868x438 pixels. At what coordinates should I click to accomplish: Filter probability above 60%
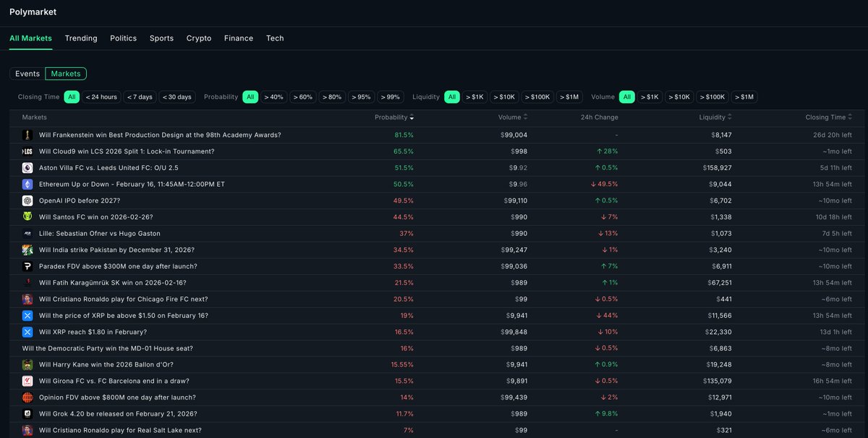coord(303,97)
